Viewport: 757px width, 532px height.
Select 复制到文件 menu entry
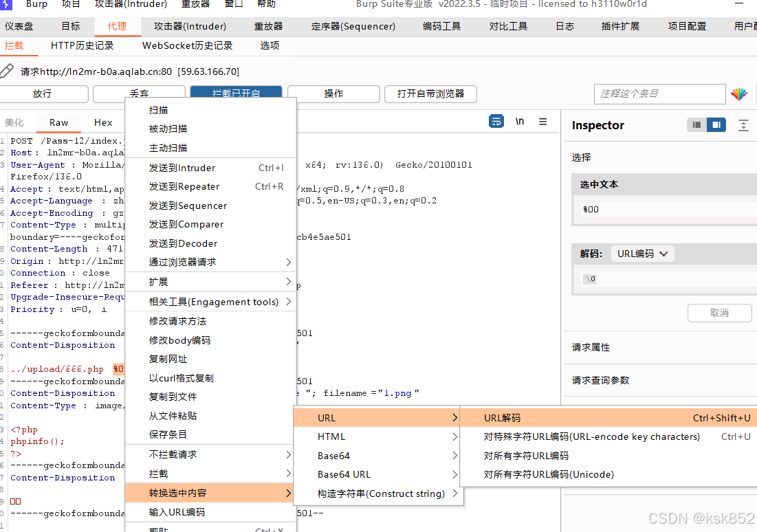210,397
